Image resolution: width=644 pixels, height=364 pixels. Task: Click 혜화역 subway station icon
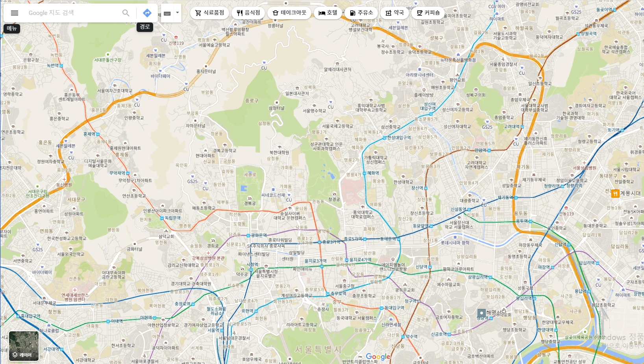(x=365, y=173)
